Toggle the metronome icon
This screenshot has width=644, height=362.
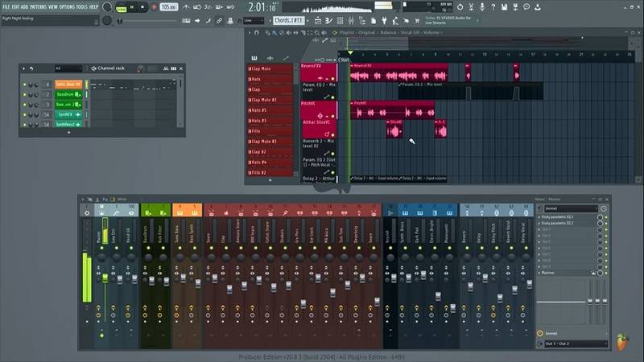pos(186,7)
